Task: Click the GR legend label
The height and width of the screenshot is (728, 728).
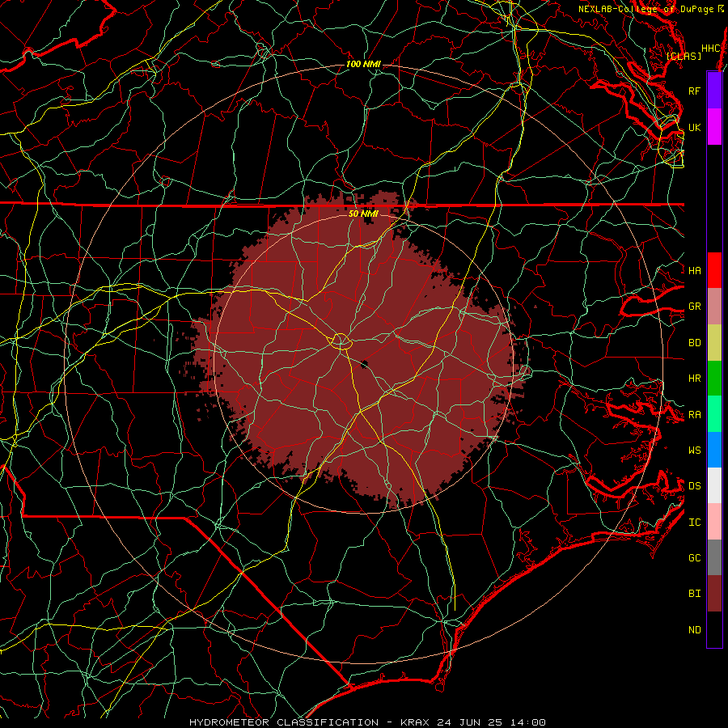Action: tap(695, 307)
